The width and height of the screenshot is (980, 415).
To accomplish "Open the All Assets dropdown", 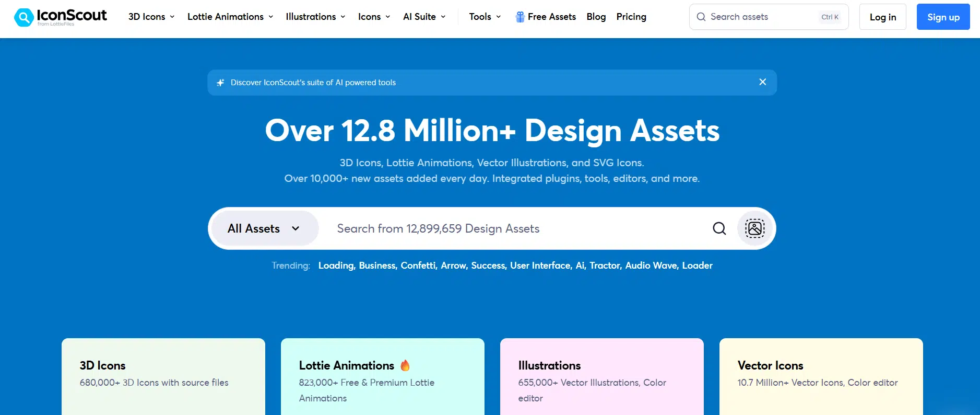I will click(264, 228).
